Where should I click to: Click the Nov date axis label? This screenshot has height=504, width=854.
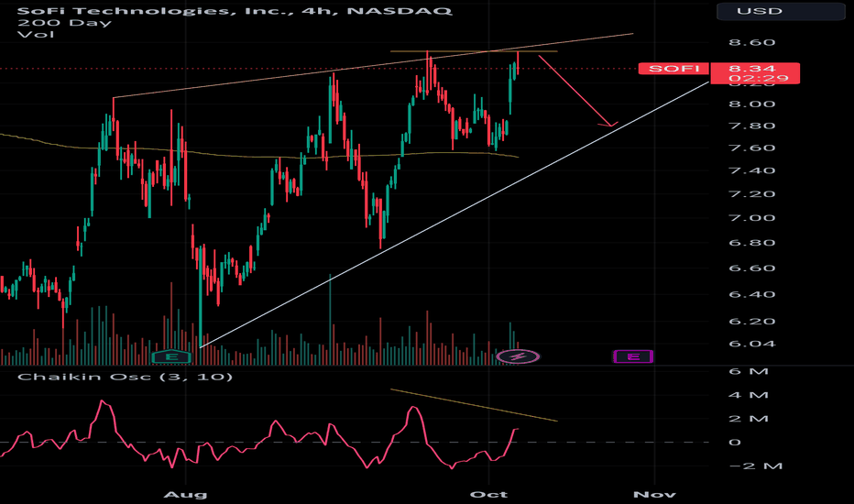tap(654, 495)
